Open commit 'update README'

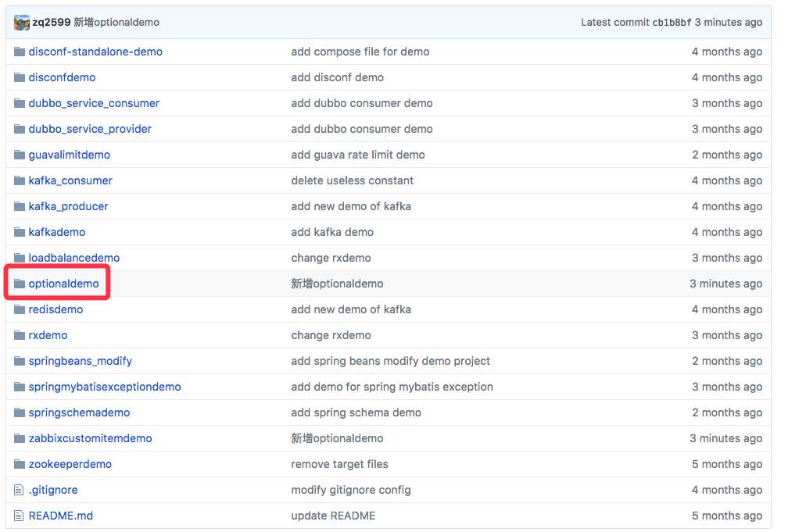click(333, 516)
